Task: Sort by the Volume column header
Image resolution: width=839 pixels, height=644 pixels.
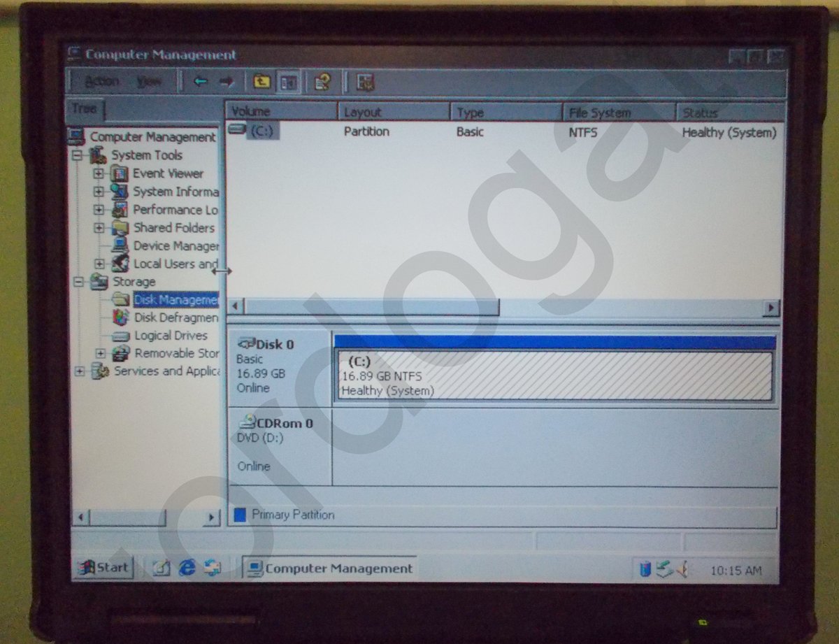Action: [281, 112]
